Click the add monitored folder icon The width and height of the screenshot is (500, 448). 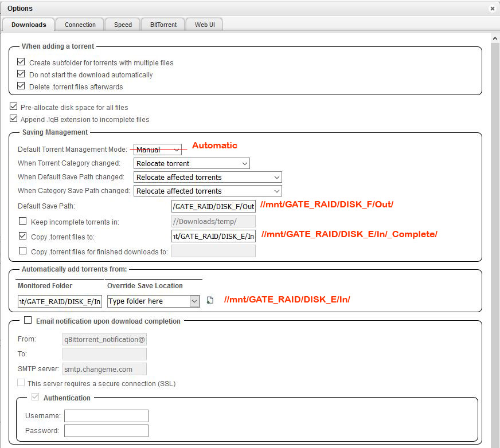[210, 300]
